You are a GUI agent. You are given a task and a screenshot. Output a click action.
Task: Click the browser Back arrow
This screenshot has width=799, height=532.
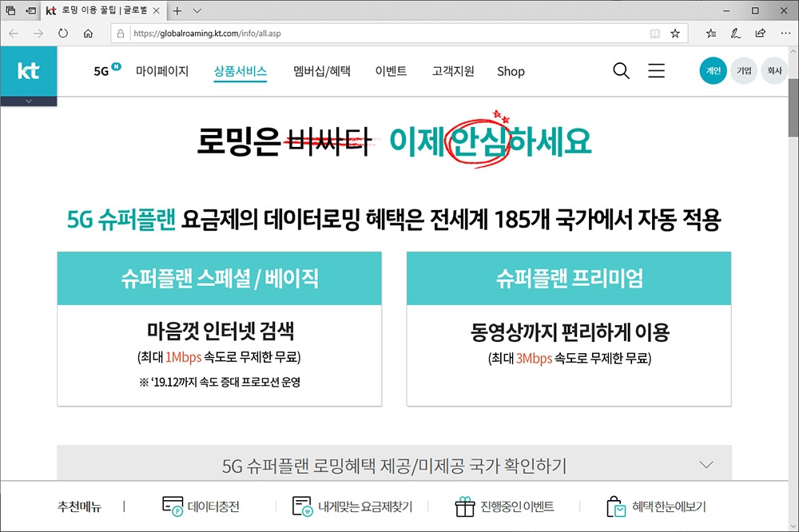point(14,34)
